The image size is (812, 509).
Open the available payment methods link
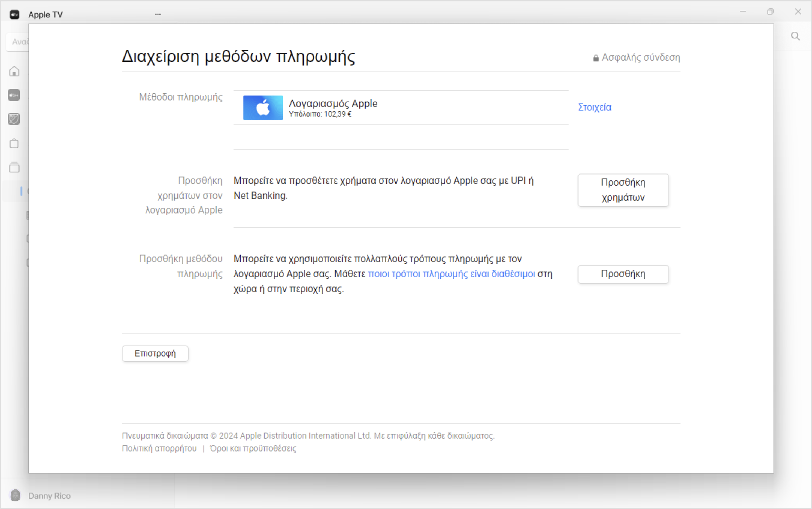451,274
